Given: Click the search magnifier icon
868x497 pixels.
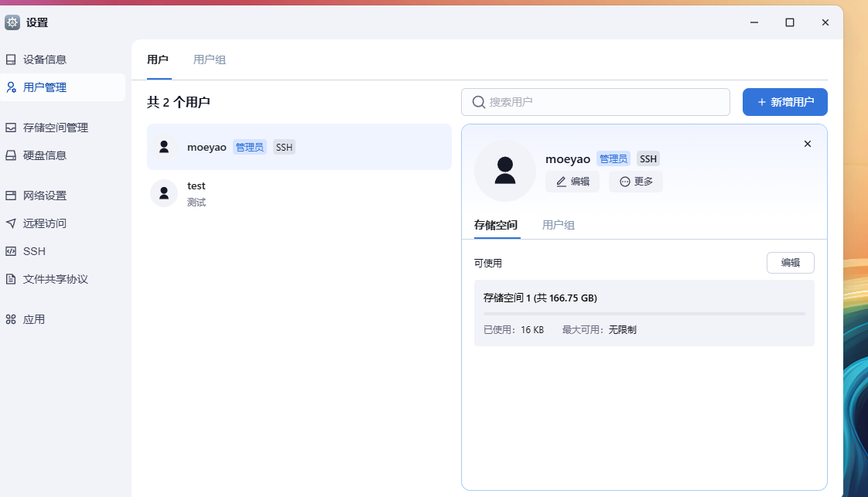Looking at the screenshot, I should (479, 102).
